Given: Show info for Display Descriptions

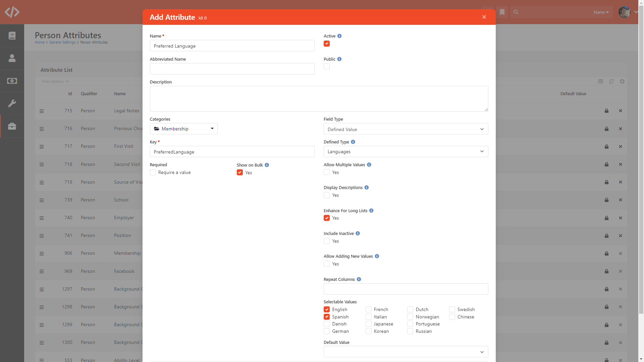Looking at the screenshot, I should coord(367,187).
